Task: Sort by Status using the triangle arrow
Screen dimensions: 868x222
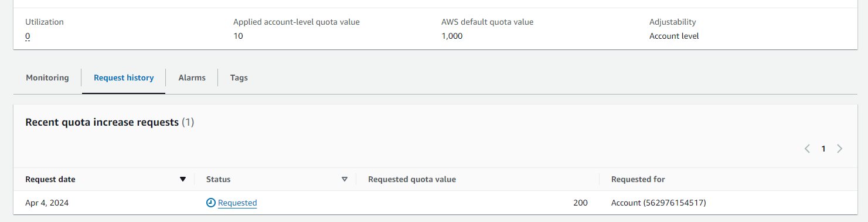Action: pyautogui.click(x=345, y=180)
